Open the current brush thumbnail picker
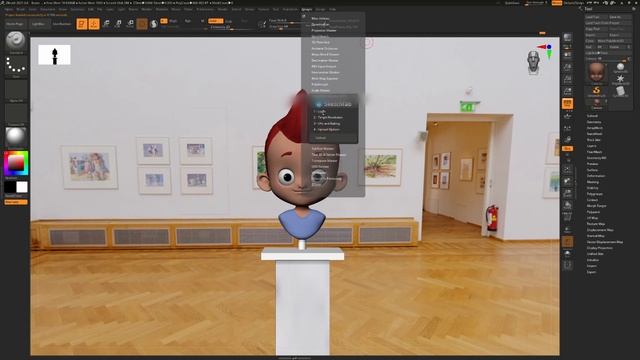 pos(16,41)
